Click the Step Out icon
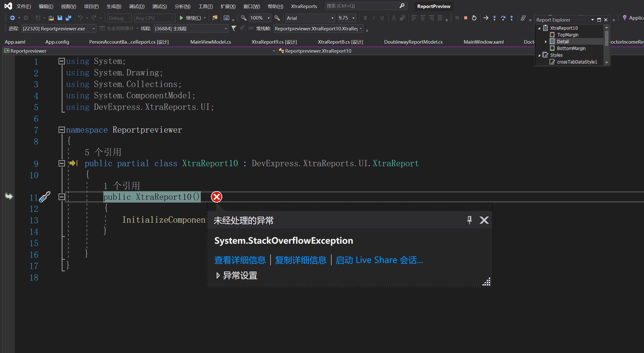The width and height of the screenshot is (644, 353). (512, 18)
